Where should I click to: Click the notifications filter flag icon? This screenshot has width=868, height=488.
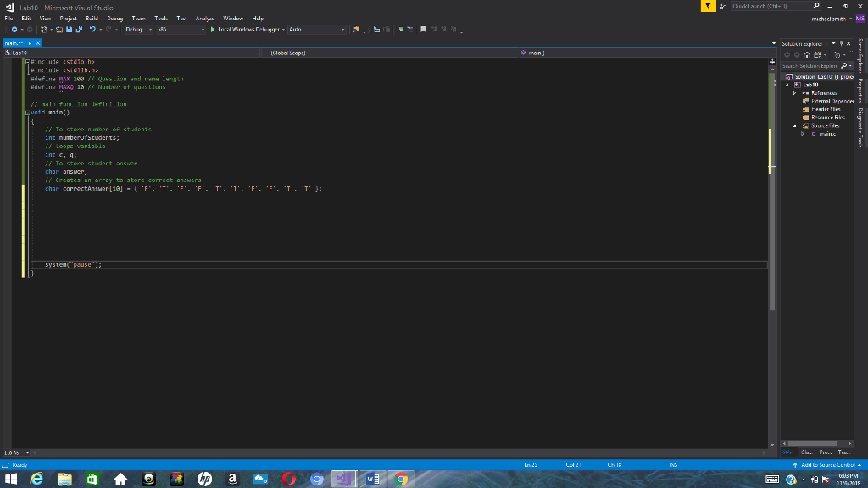[708, 7]
